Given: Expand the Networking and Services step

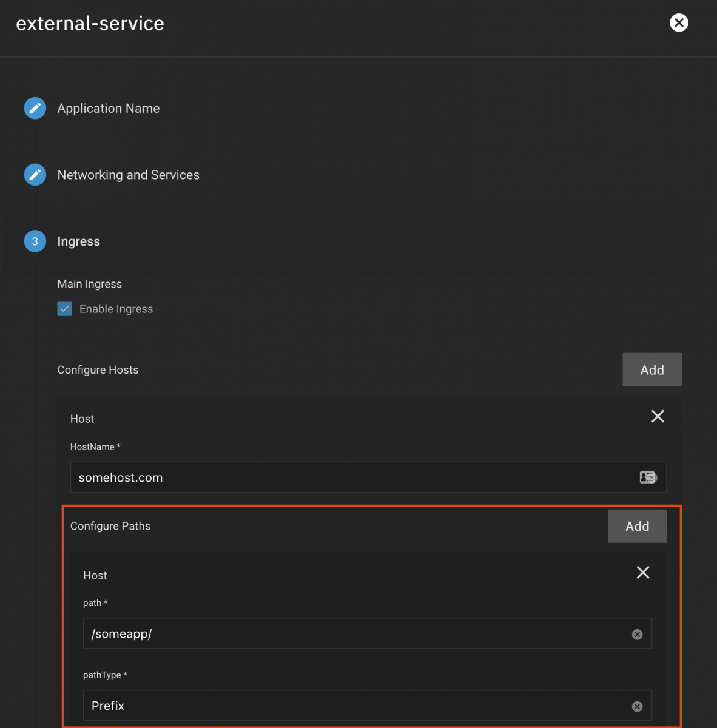Looking at the screenshot, I should 128,175.
